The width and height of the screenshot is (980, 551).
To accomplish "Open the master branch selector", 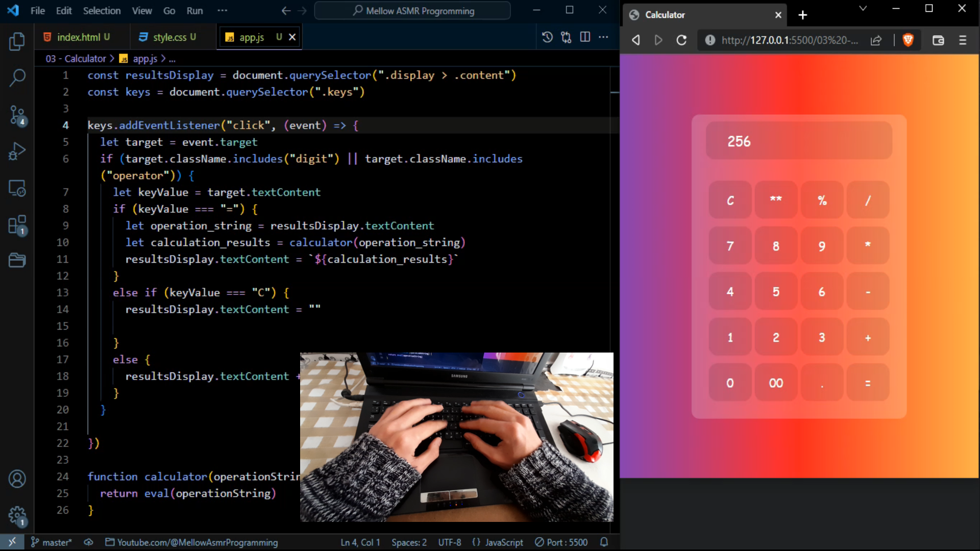I will tap(52, 542).
